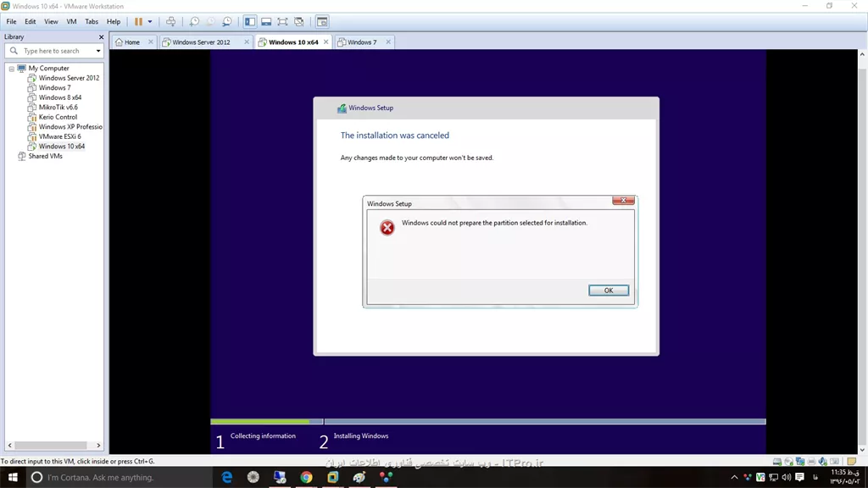Screen dimensions: 868x488
Task: Open the Windows Start menu
Action: (x=13, y=477)
